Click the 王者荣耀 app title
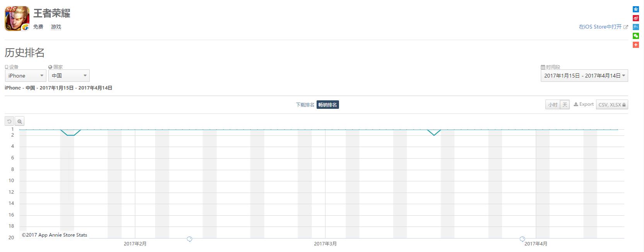Image resolution: width=644 pixels, height=252 pixels. [52, 13]
